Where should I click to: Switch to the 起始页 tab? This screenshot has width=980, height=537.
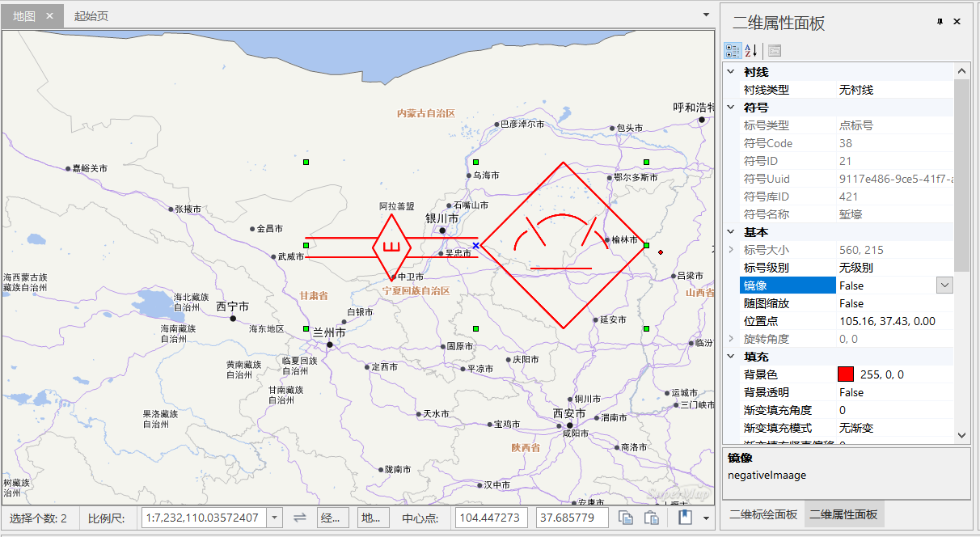(91, 16)
